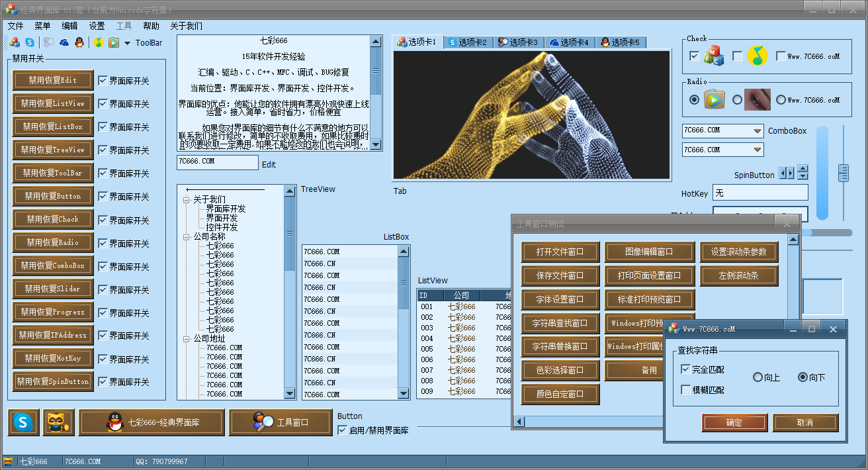
Task: Click the QQ penguin toolbar icon
Action: [79, 42]
